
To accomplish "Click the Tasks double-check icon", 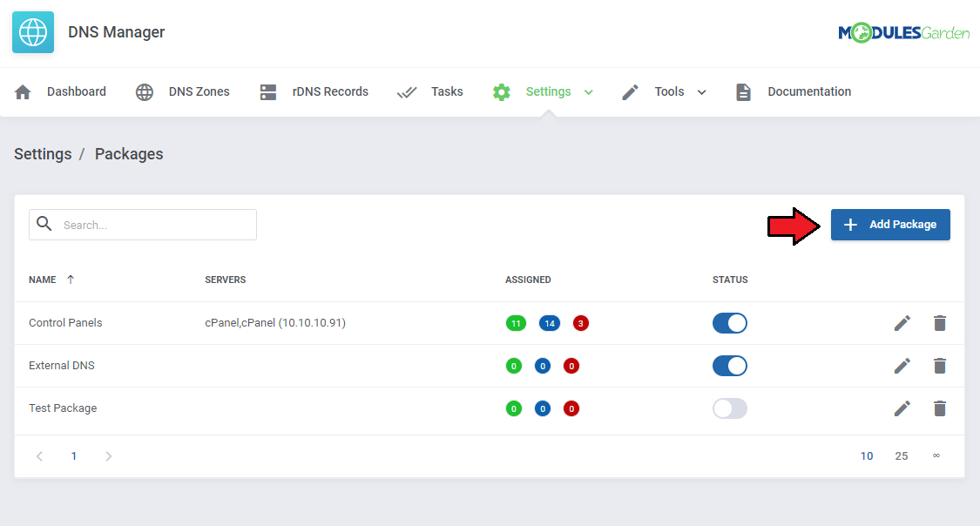I will pyautogui.click(x=407, y=92).
